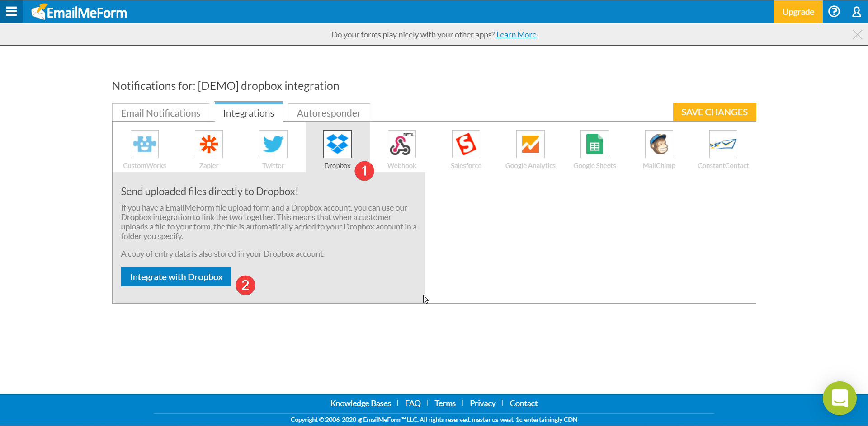868x426 pixels.
Task: Dismiss the apps banner with the X
Action: (857, 35)
